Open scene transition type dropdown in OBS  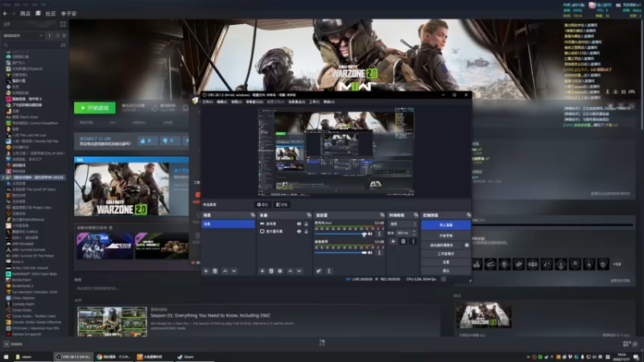click(x=402, y=224)
